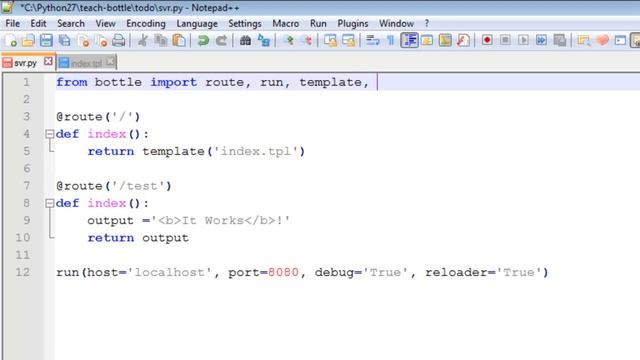The width and height of the screenshot is (640, 360).
Task: Open the Plugins menu
Action: tap(353, 24)
